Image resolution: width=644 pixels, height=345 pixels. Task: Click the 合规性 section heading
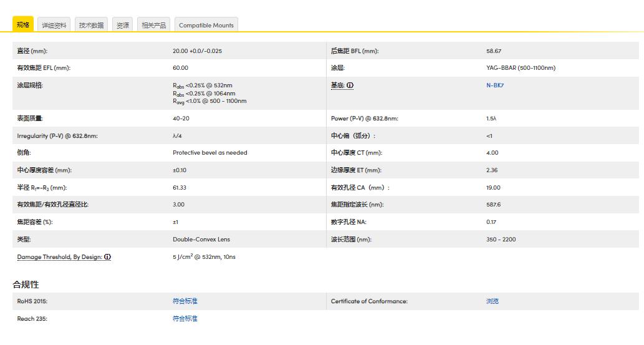(x=26, y=284)
